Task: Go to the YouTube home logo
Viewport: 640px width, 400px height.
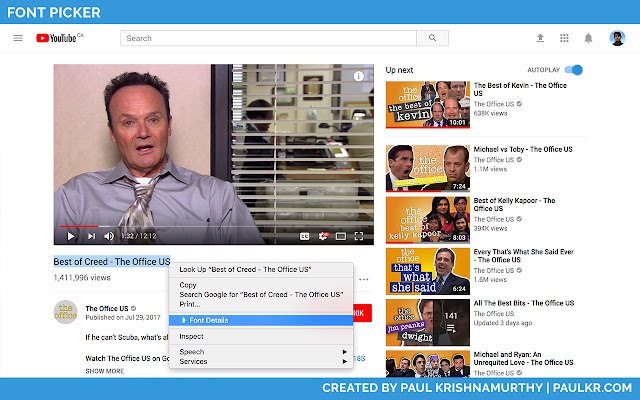Action: point(60,38)
